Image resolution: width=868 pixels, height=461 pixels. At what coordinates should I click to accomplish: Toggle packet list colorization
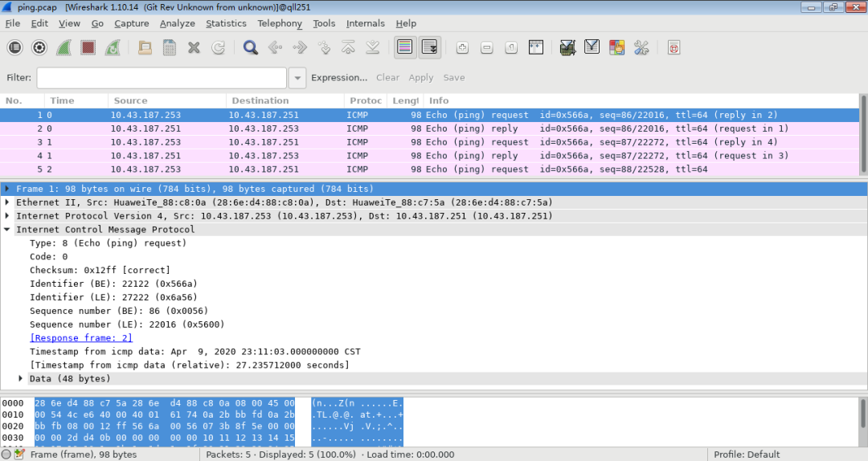[x=404, y=47]
